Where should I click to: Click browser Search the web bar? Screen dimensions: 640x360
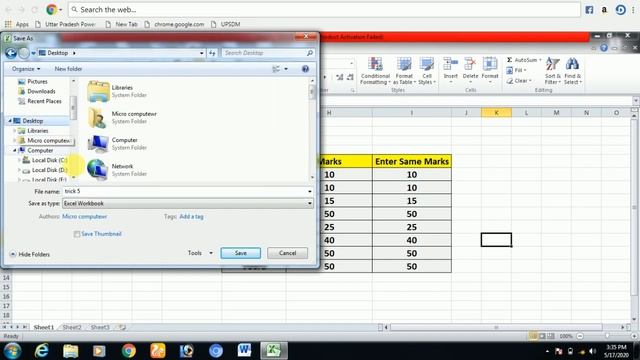(324, 9)
